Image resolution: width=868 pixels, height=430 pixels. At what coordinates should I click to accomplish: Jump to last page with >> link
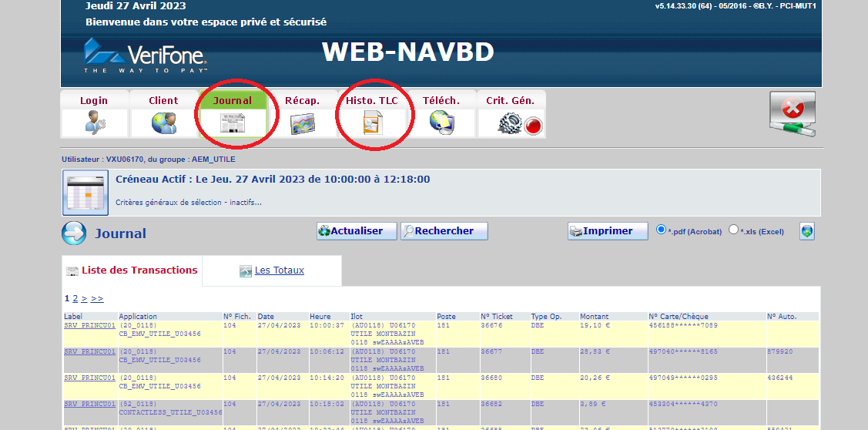pyautogui.click(x=97, y=298)
